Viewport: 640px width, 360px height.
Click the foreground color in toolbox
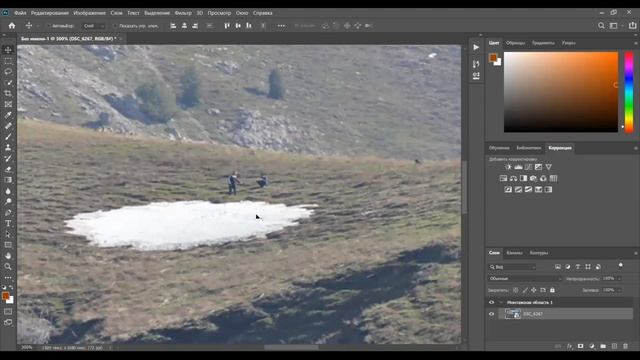tap(5, 296)
